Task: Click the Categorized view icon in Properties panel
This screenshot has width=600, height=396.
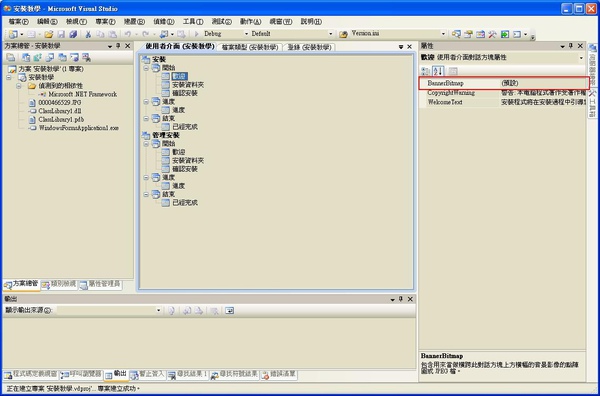Action: (425, 71)
